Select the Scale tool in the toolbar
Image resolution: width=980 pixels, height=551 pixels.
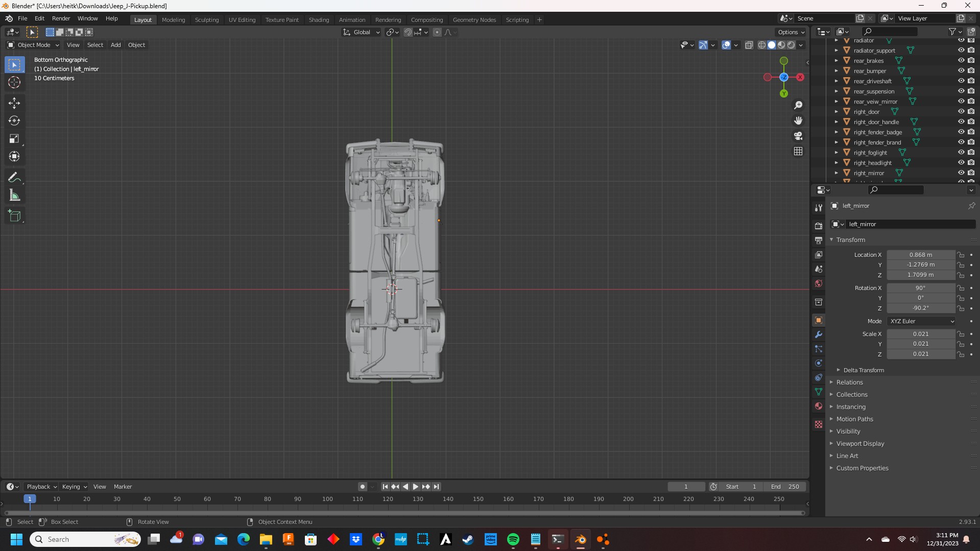pyautogui.click(x=14, y=139)
